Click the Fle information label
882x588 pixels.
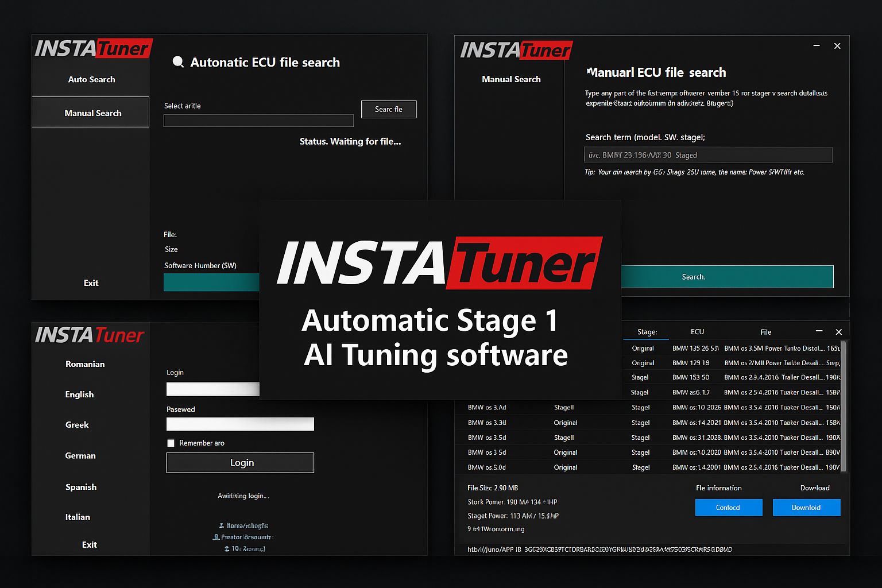[x=719, y=488]
